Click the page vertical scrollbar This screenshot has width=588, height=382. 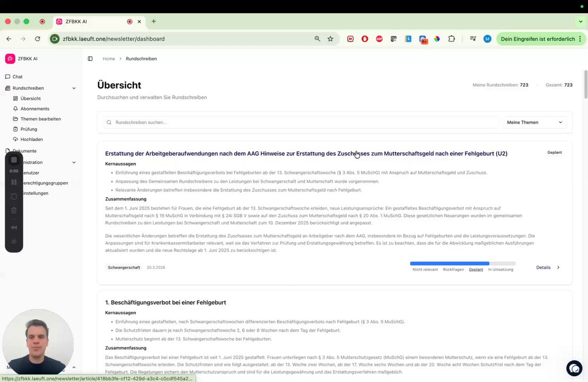pyautogui.click(x=585, y=84)
